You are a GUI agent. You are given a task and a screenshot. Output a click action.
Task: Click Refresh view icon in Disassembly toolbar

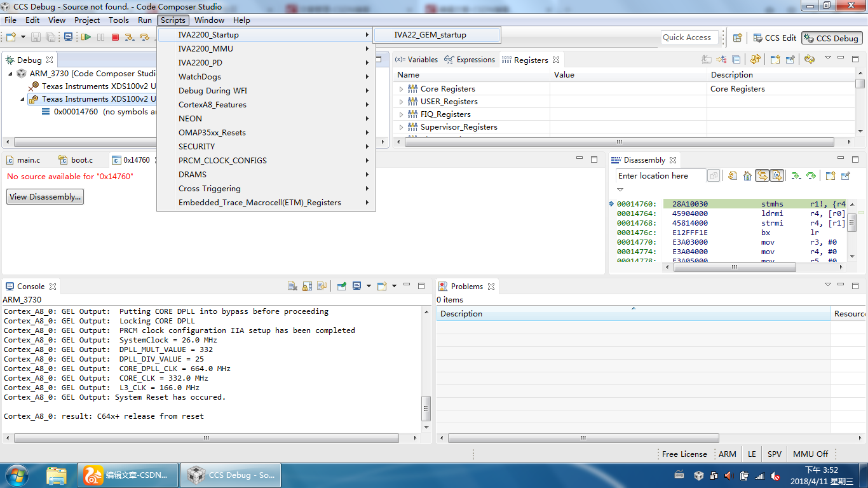click(x=732, y=175)
